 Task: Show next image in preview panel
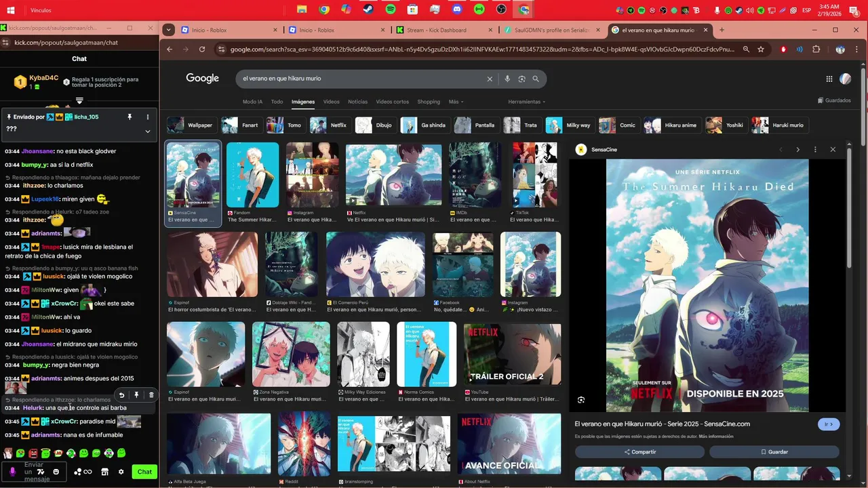[x=797, y=150]
